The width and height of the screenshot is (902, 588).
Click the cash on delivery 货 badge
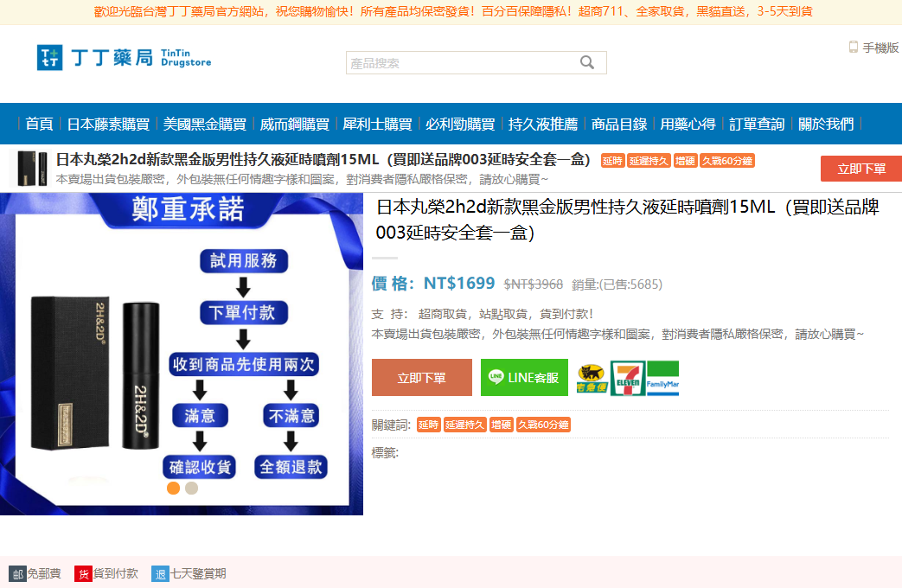(83, 573)
